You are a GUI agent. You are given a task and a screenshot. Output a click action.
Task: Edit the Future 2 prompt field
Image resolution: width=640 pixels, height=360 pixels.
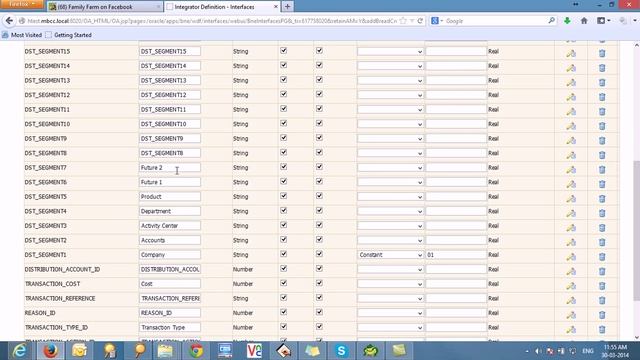click(169, 168)
